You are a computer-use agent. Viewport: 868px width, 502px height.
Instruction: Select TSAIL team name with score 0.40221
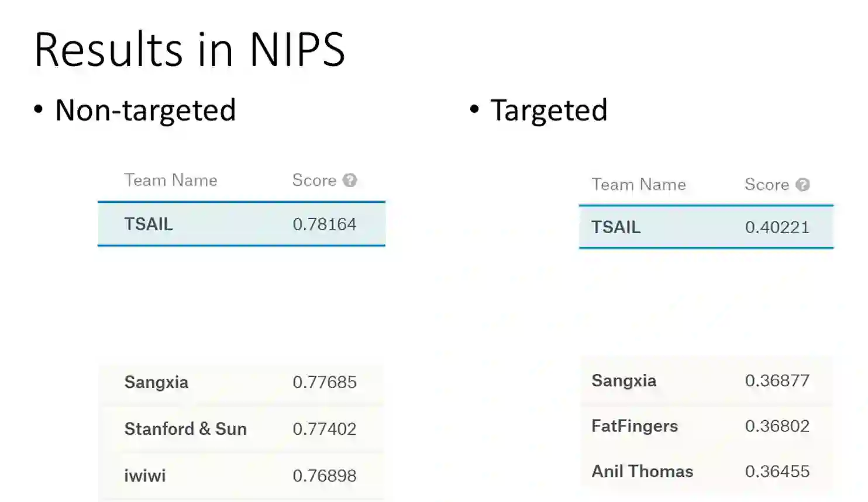coord(616,227)
